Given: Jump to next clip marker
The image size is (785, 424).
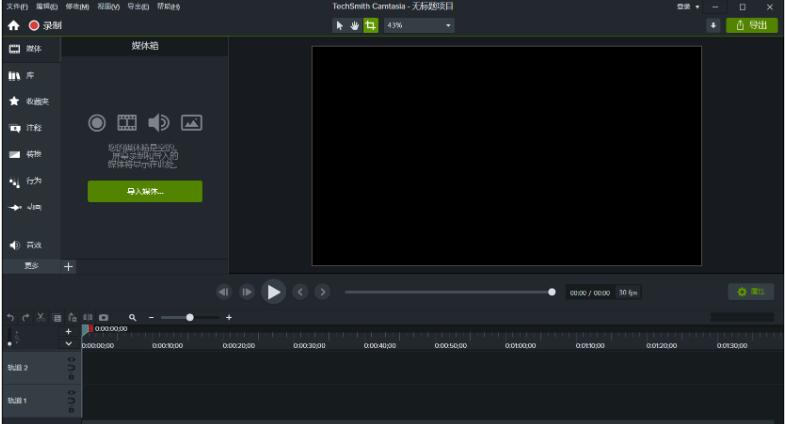Looking at the screenshot, I should pos(322,292).
